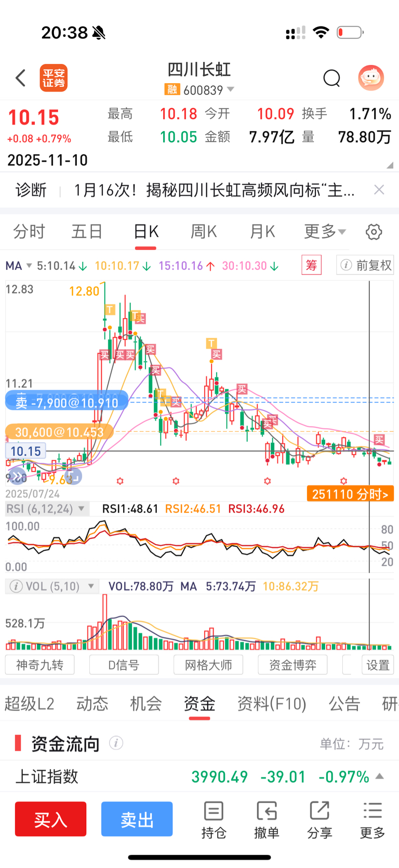Tap the 10.15 current price label on chart
Viewport: 399px width, 868px height.
tap(25, 451)
